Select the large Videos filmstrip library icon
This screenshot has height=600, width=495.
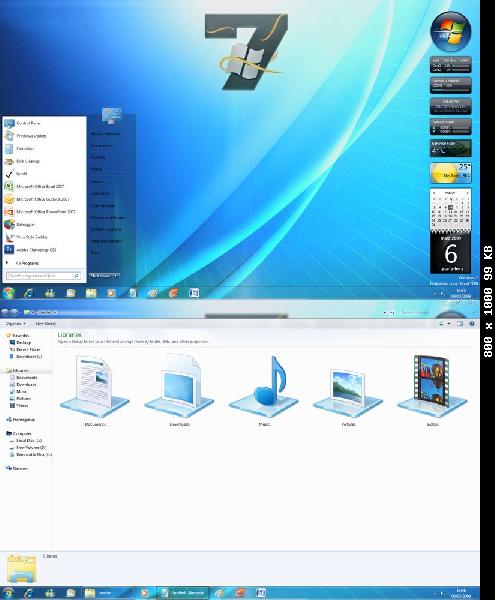coord(432,386)
